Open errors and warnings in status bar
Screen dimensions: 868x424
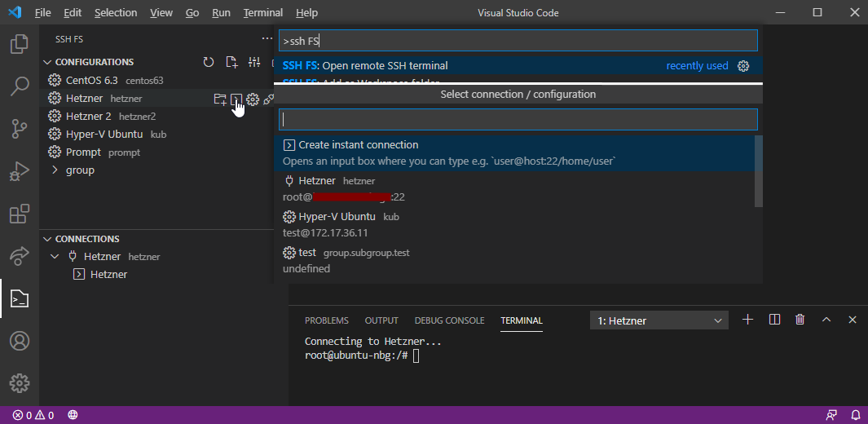pos(33,415)
